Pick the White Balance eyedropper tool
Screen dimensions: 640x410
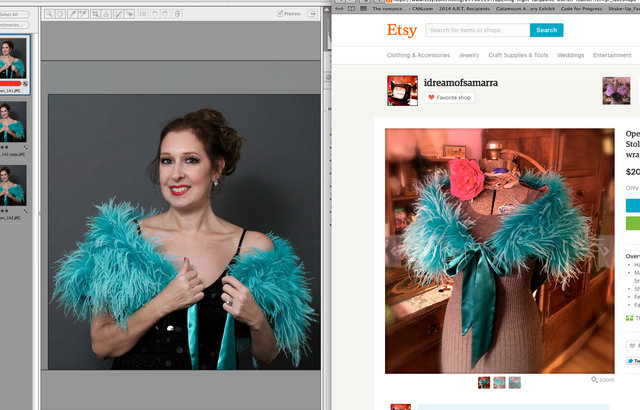point(72,14)
